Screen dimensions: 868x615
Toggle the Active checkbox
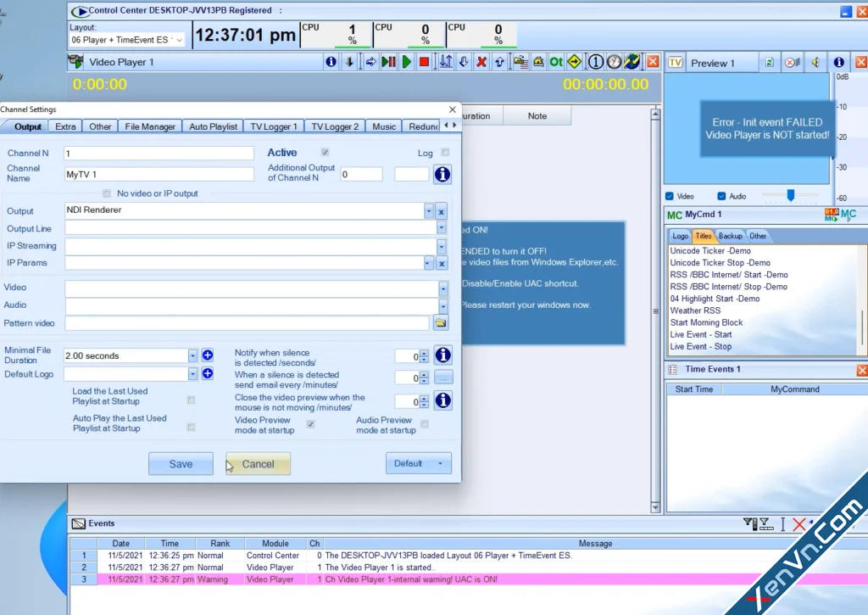325,152
